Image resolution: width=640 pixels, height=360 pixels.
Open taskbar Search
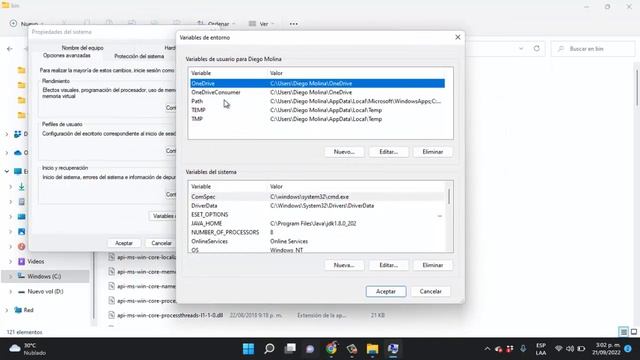(269, 349)
